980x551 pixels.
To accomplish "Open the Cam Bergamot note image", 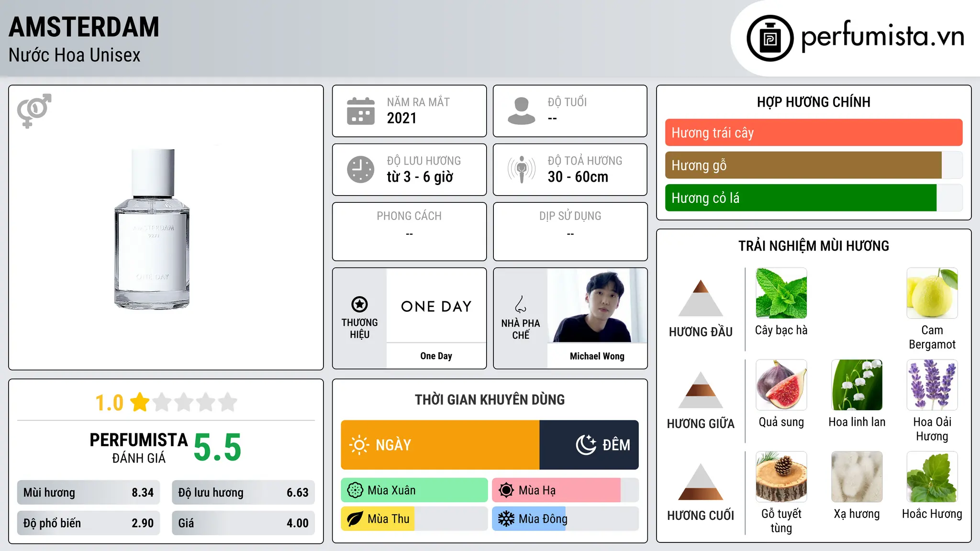I will [932, 293].
